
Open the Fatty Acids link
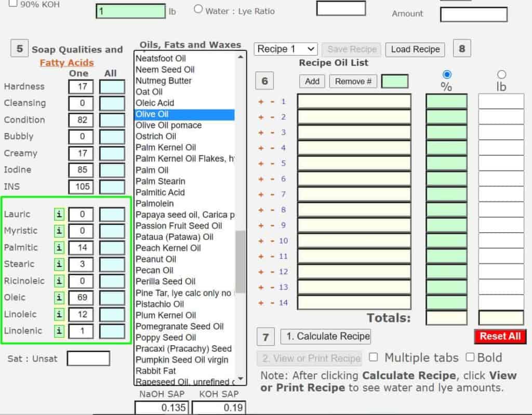pos(66,63)
